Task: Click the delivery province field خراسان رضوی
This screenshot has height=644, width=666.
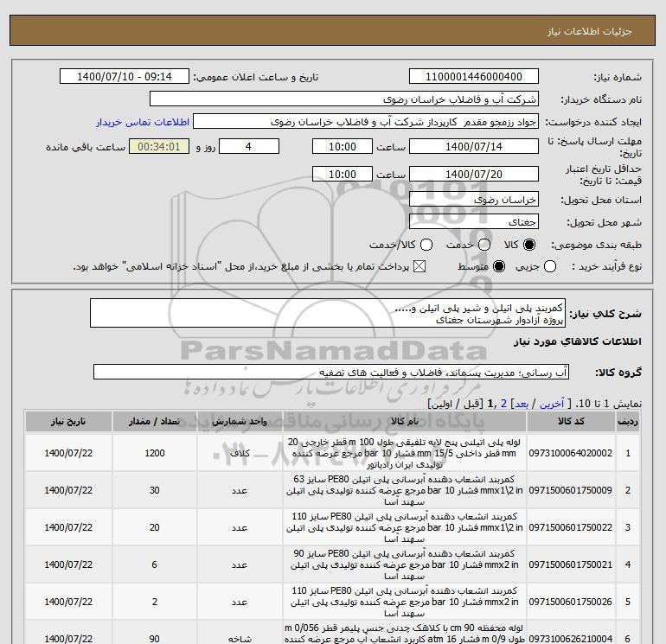Action: tap(474, 199)
